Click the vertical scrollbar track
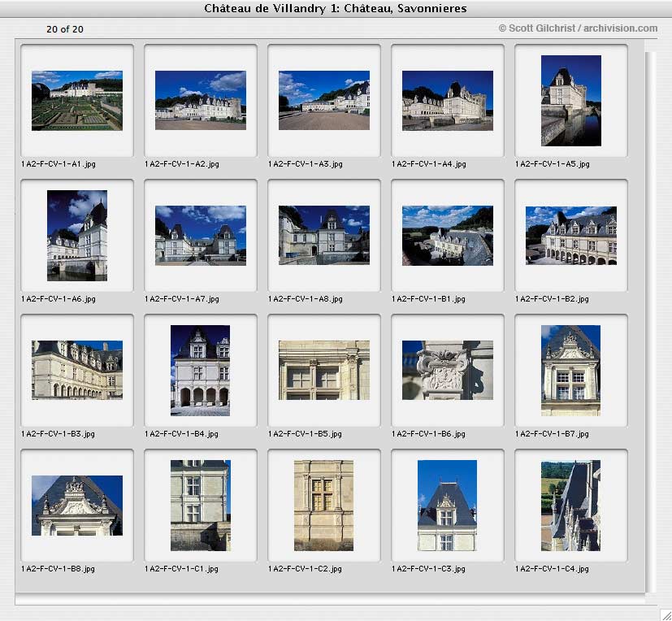The height and width of the screenshot is (621, 672). coord(650,321)
